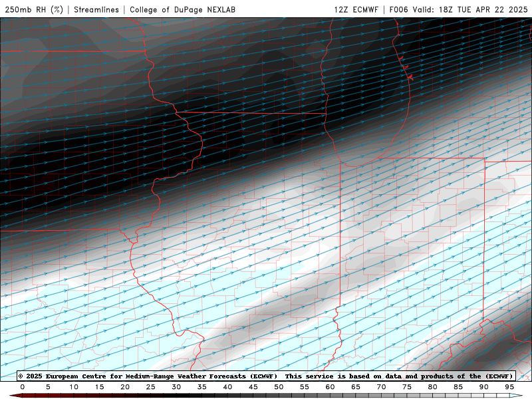532x399 pixels.
Task: Click the '15' colorbar scale label
Action: pyautogui.click(x=99, y=387)
